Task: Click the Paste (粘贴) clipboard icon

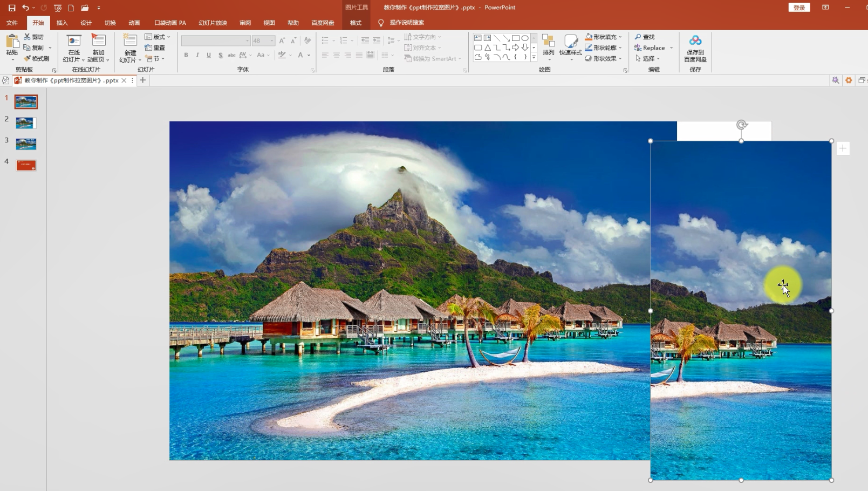Action: point(12,42)
